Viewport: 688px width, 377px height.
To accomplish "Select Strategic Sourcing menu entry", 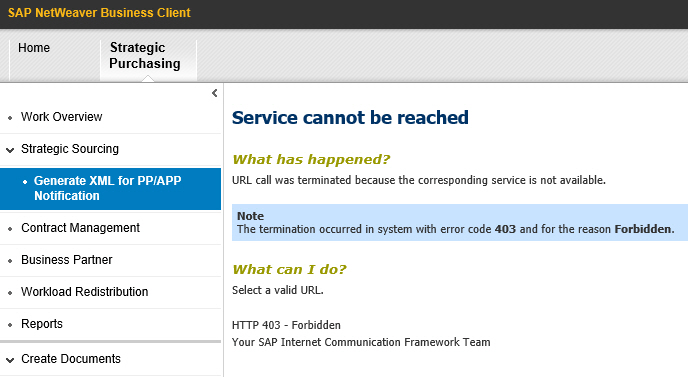I will click(70, 149).
